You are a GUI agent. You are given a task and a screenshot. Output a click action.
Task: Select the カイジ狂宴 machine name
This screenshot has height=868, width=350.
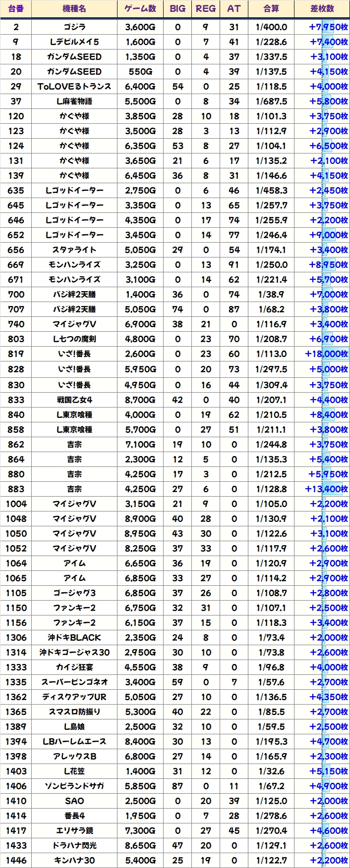[x=74, y=667]
